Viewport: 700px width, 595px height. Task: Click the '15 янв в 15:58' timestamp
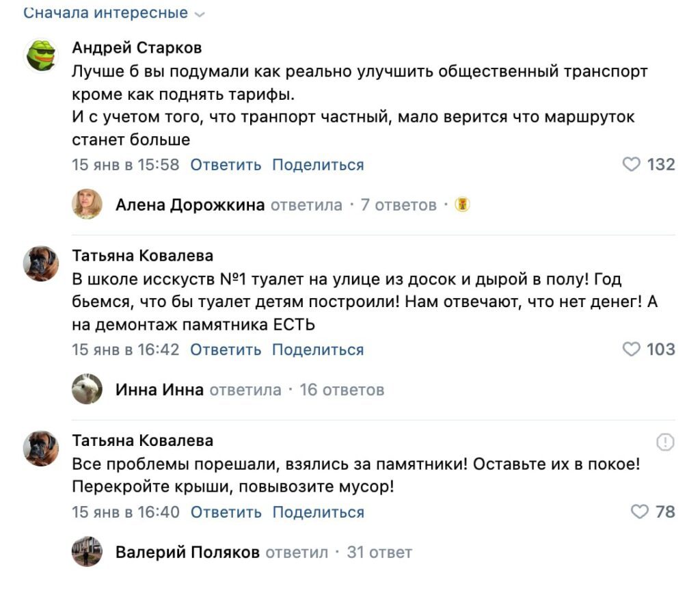[126, 165]
